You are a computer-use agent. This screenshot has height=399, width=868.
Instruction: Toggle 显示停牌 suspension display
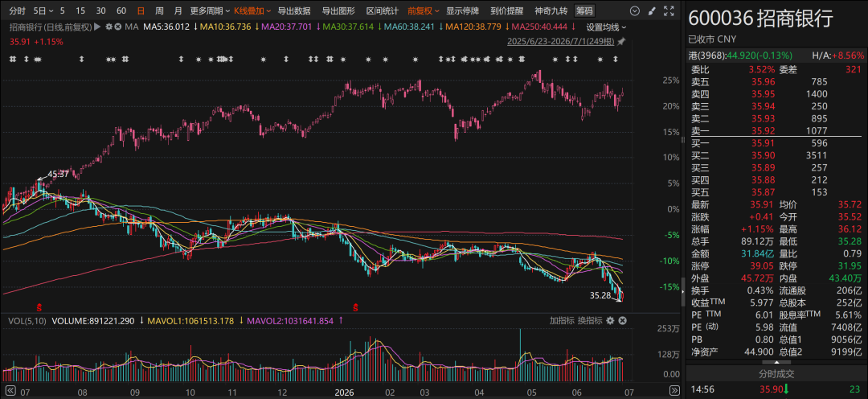click(461, 10)
